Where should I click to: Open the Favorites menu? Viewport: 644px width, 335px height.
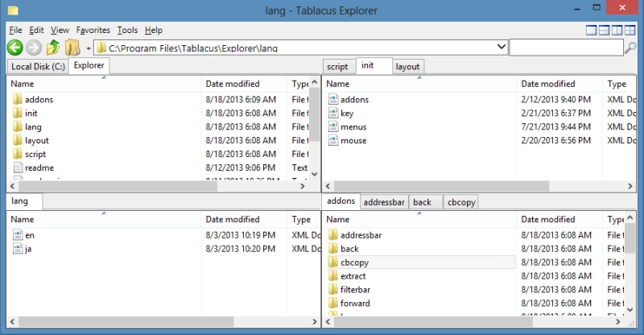(93, 30)
